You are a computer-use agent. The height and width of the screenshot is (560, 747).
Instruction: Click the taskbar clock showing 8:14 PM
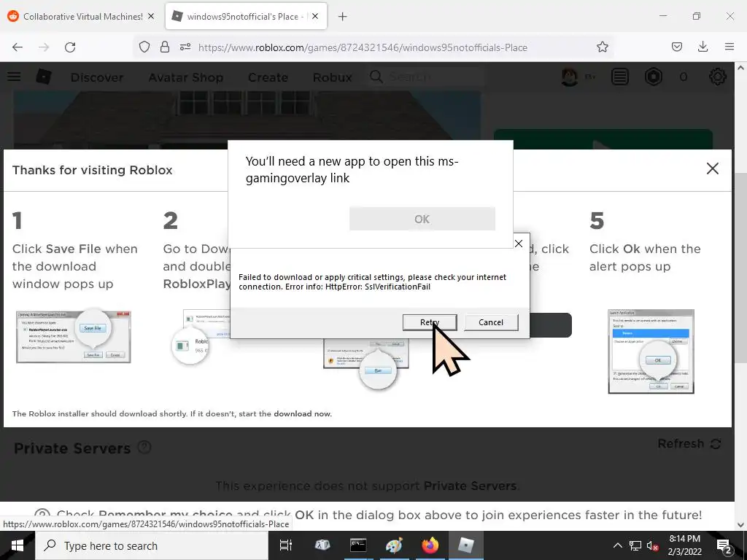[x=684, y=545]
